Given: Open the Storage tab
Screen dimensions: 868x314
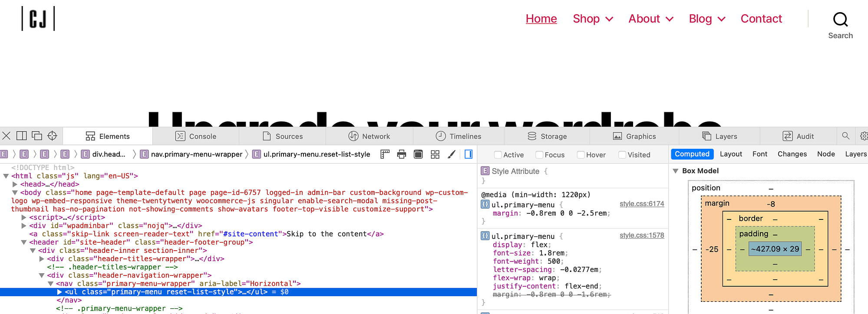Looking at the screenshot, I should point(547,136).
